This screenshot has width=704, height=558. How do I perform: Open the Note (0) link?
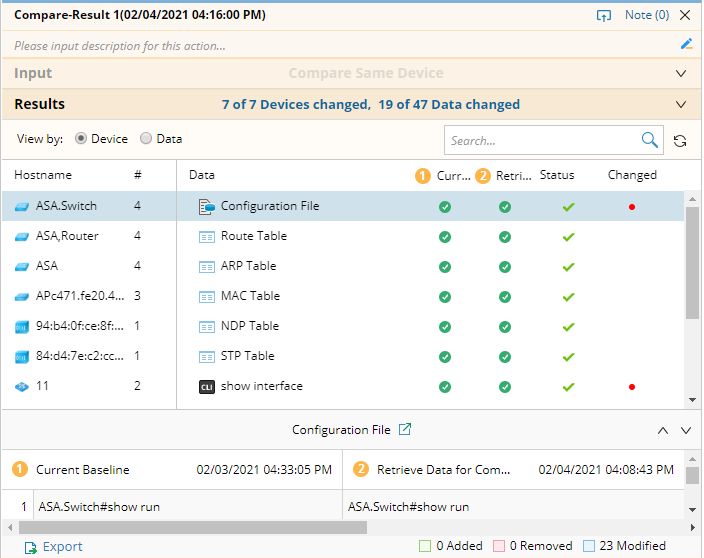646,15
